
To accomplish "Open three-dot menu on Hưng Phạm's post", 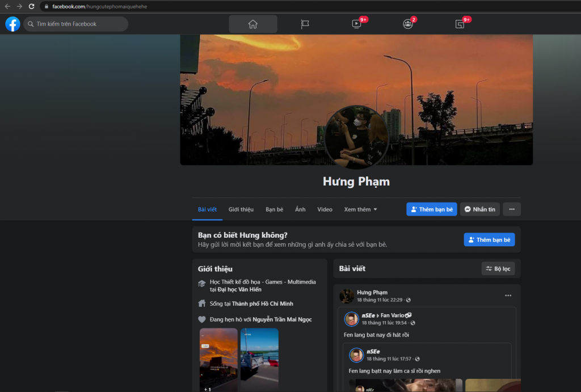I will pos(508,296).
